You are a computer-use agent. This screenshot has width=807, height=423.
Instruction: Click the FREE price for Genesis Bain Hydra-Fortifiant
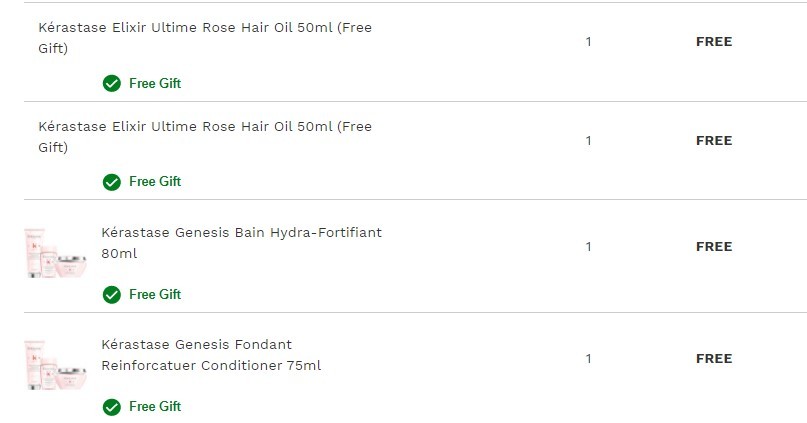point(714,247)
